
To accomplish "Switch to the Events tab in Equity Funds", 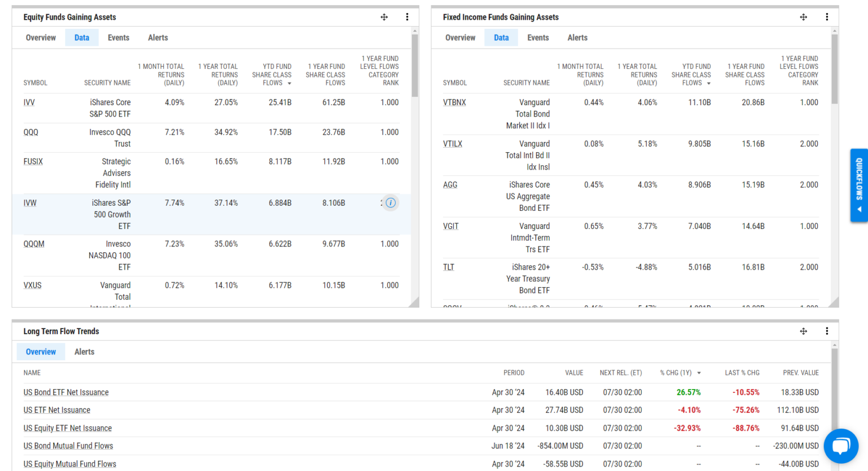I will 118,37.
